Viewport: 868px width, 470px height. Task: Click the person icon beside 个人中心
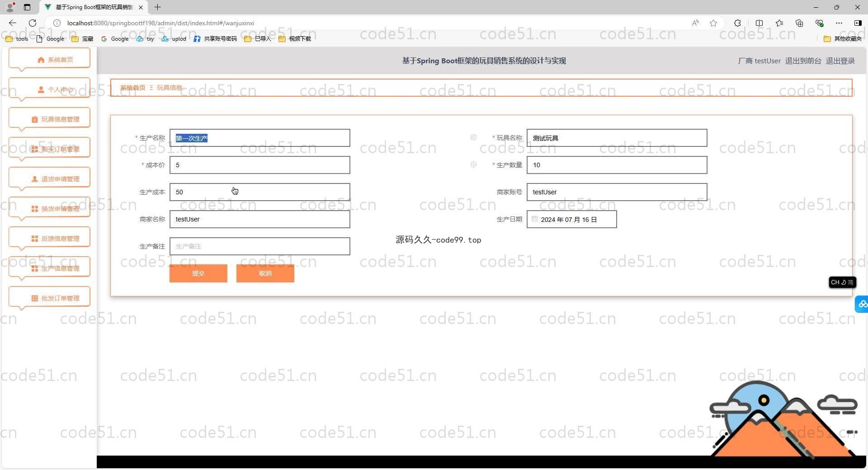pos(41,89)
